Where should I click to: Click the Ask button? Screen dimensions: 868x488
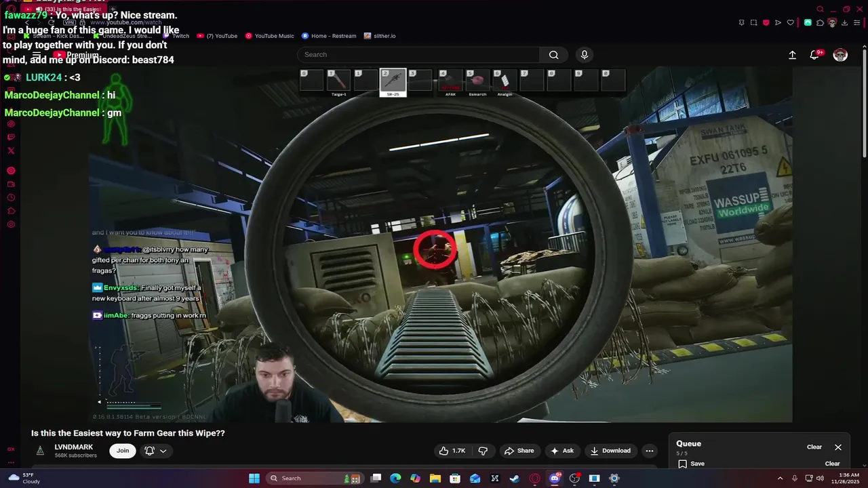(562, 451)
